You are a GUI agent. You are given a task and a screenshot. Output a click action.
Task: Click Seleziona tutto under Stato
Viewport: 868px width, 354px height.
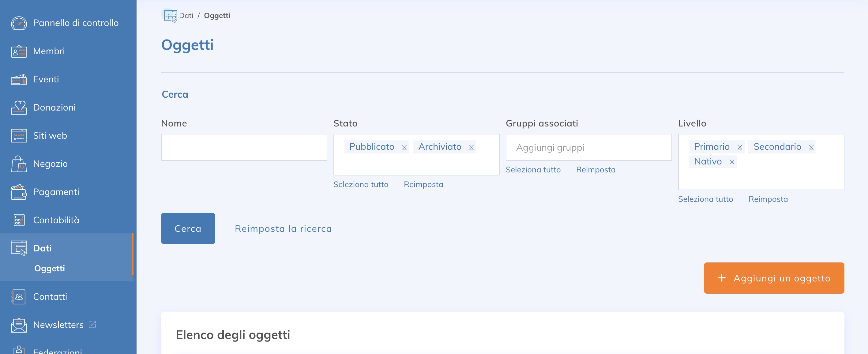click(361, 184)
